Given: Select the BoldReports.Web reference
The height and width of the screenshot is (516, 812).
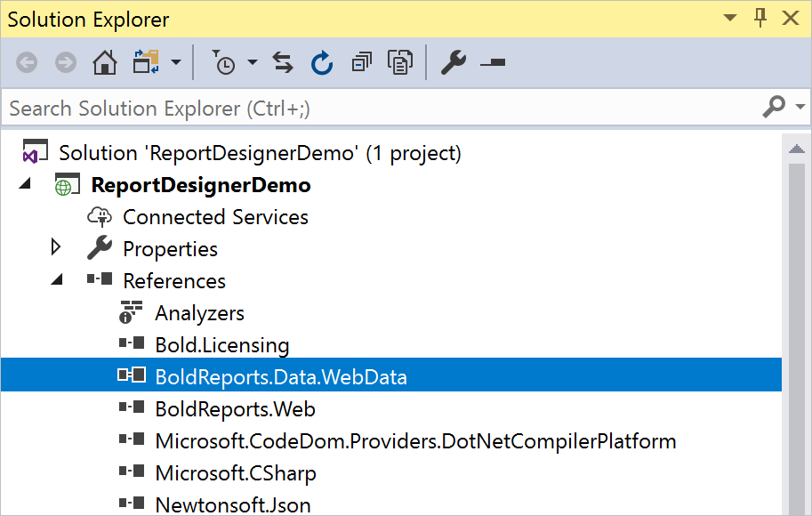Looking at the screenshot, I should pyautogui.click(x=236, y=409).
